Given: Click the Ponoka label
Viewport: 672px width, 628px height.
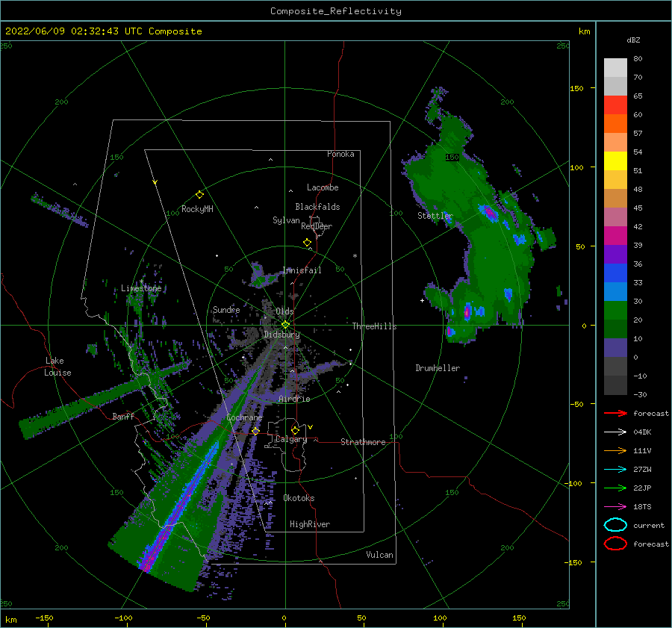Looking at the screenshot, I should pos(340,154).
